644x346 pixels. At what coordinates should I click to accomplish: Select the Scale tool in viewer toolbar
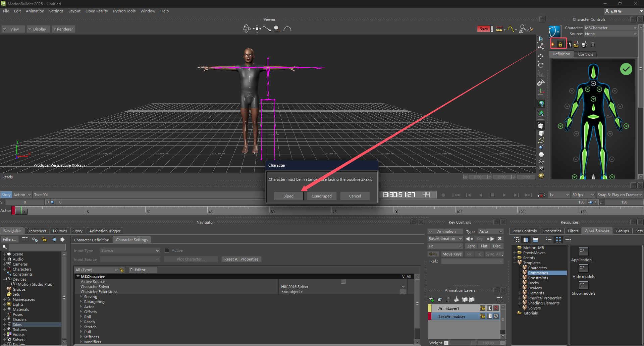coord(541,74)
